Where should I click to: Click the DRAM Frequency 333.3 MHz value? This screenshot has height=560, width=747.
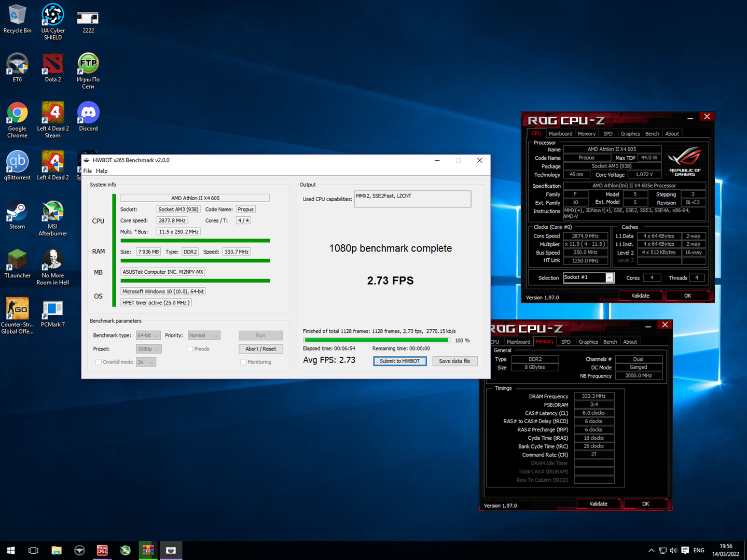[594, 396]
